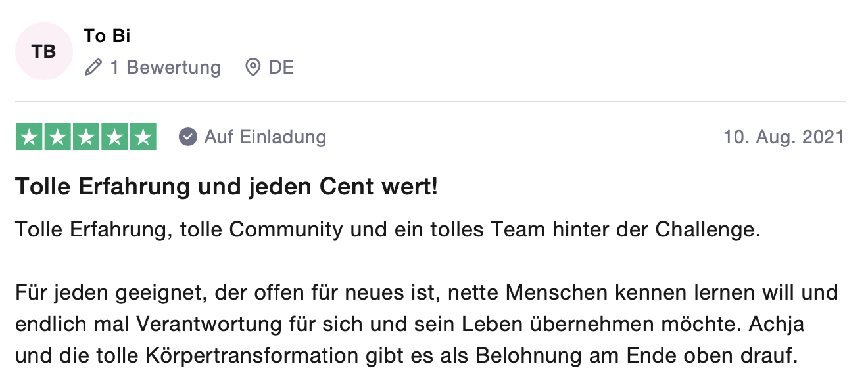Click the paragraph starting Für jeden geeignet

coord(427,325)
